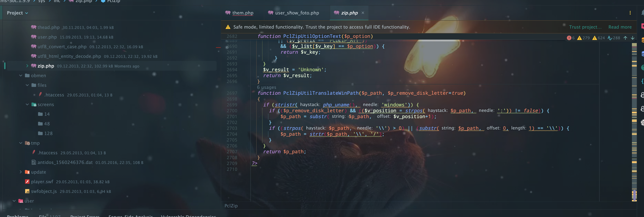Click the Read more link

(x=620, y=27)
